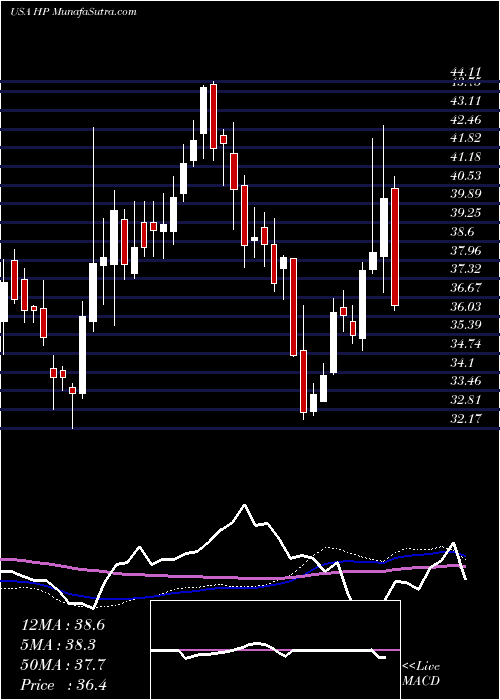Select the 39.25 price axis label
Image resolution: width=500 pixels, height=700 pixels.
point(465,213)
